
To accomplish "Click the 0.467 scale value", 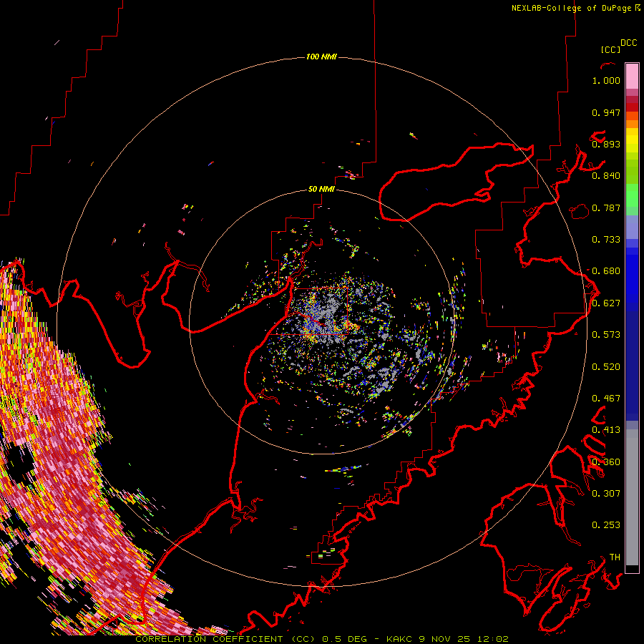I will 606,399.
